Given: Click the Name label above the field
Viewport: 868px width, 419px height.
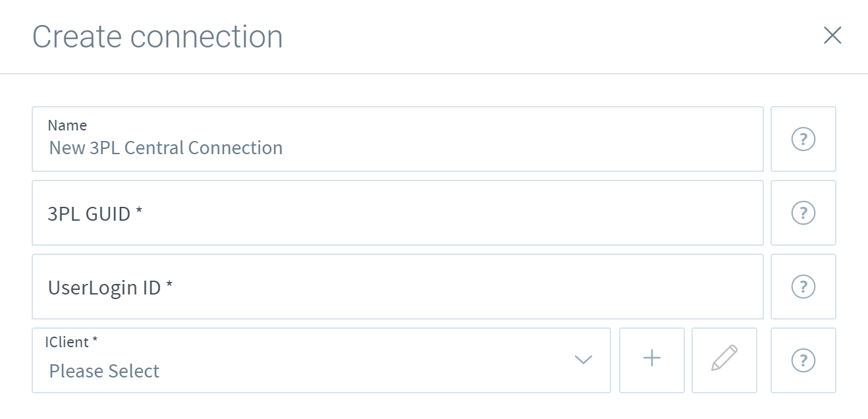Looking at the screenshot, I should tap(67, 125).
